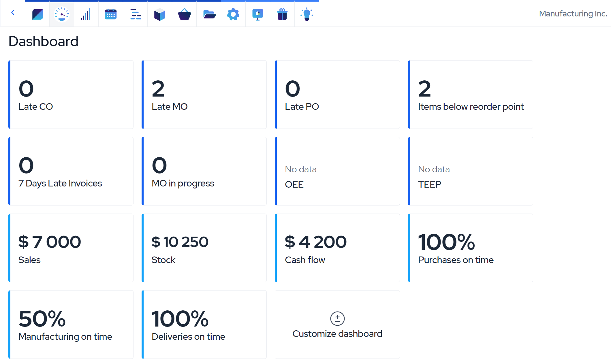Open the gift box icon

(282, 14)
